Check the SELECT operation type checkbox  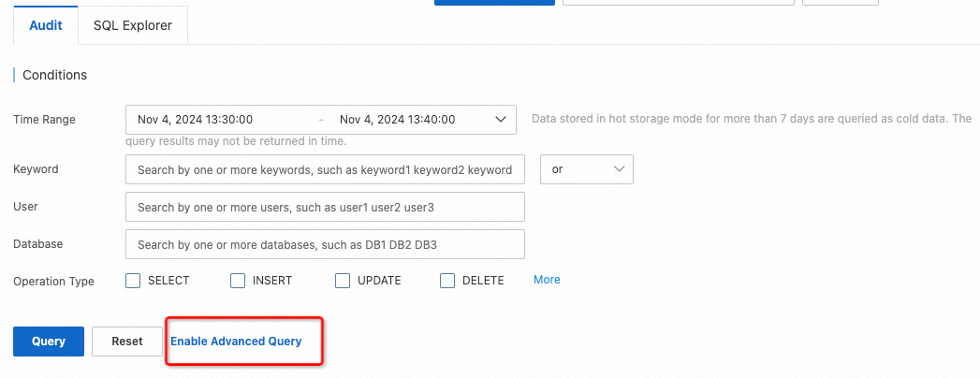point(133,281)
